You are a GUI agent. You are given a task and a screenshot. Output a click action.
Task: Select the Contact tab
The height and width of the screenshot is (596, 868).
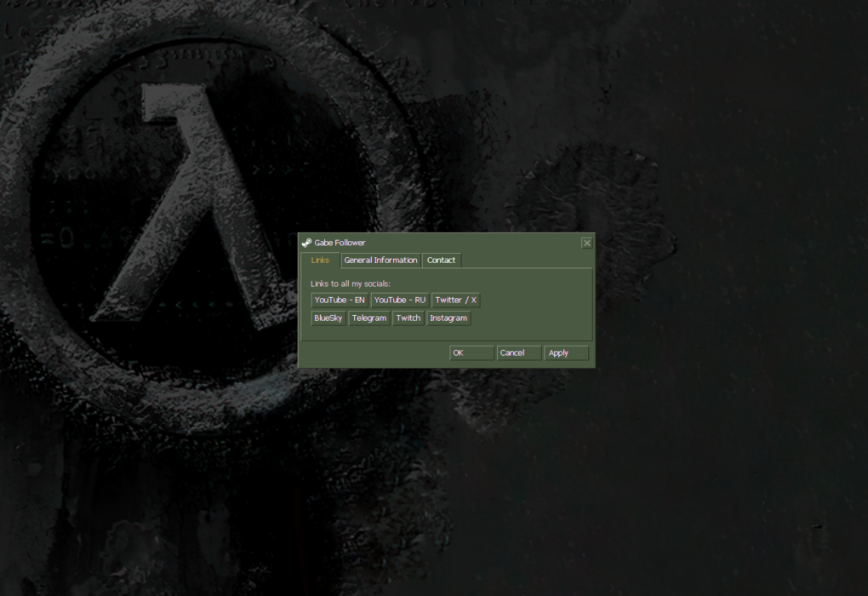coord(441,261)
